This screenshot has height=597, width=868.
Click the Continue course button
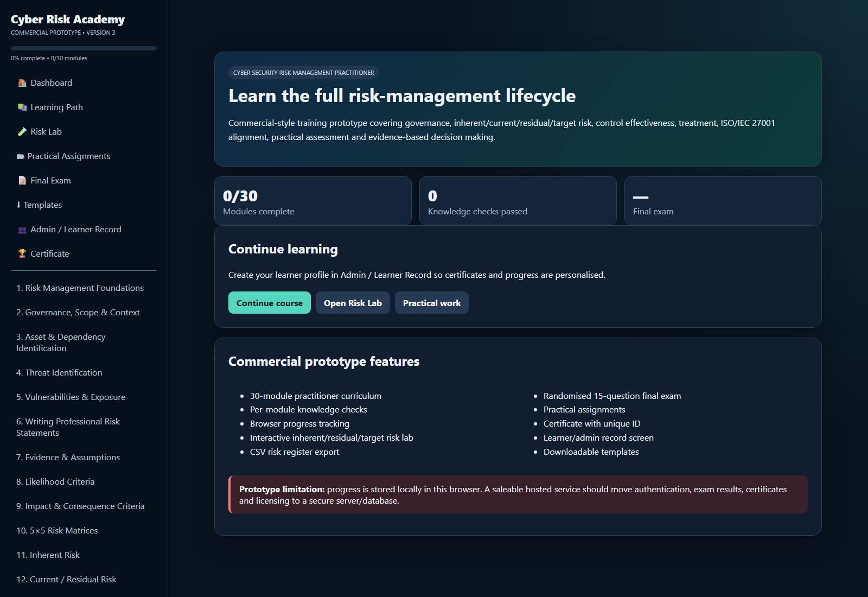tap(270, 303)
